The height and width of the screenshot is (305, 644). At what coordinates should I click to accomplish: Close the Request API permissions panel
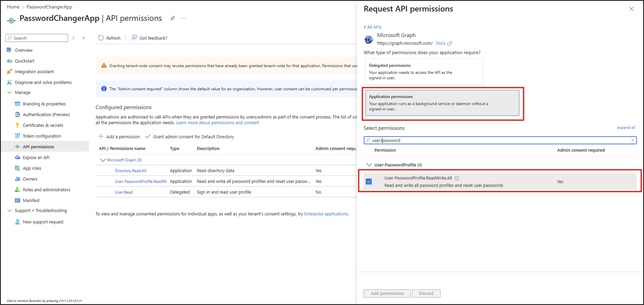click(x=631, y=9)
